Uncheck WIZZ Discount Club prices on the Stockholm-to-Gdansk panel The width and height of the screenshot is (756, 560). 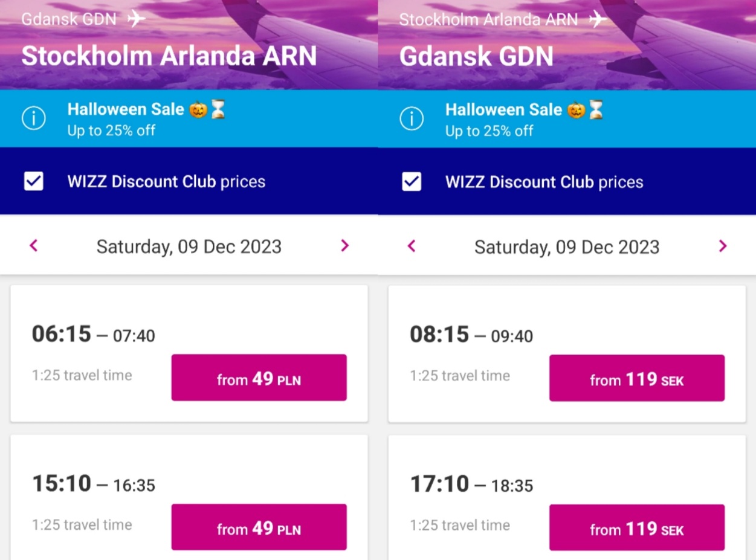[x=412, y=181]
